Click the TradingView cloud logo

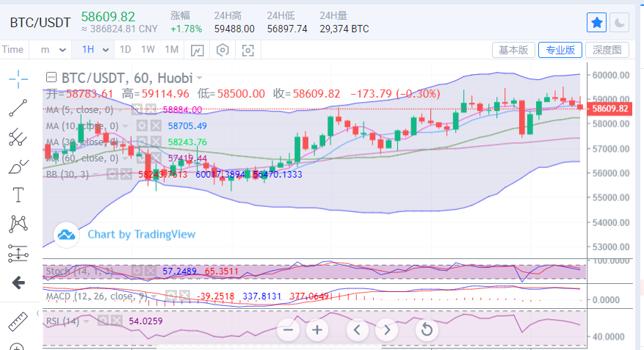[x=66, y=235]
